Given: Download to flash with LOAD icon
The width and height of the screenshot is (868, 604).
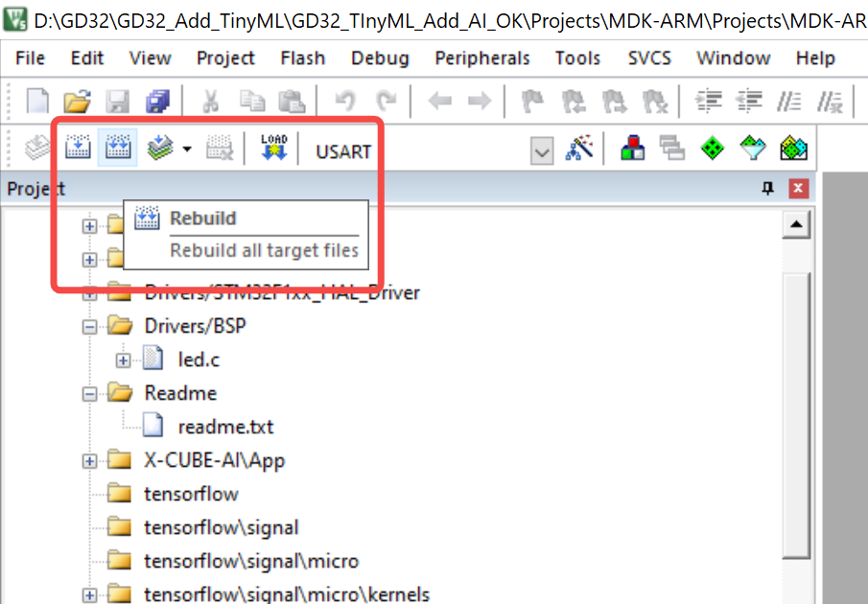Looking at the screenshot, I should click(x=274, y=147).
